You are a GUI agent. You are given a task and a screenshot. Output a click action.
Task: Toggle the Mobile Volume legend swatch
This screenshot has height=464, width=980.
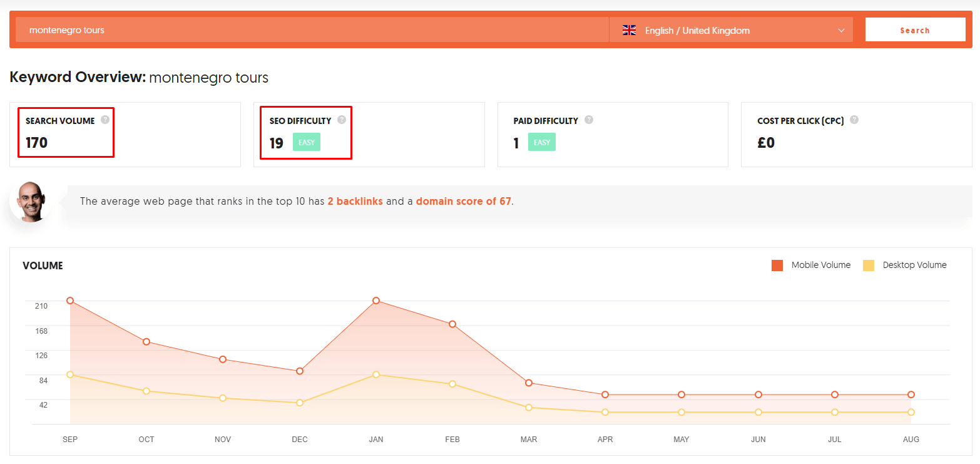click(777, 266)
